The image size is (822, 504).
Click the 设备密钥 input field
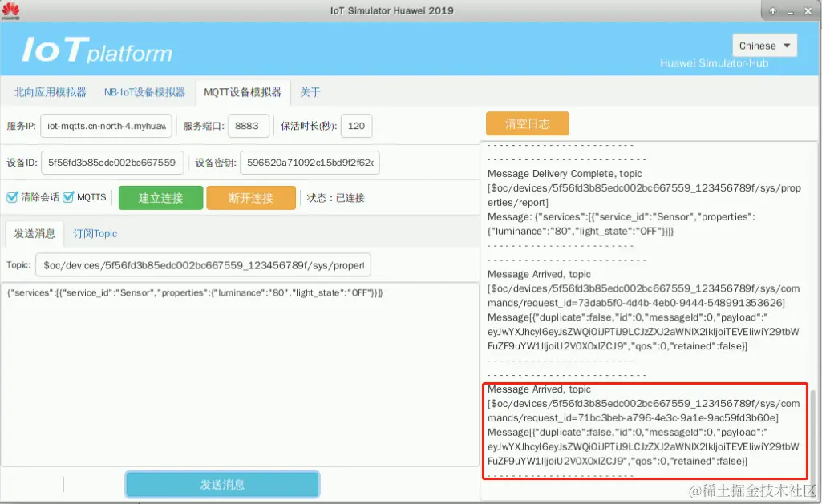pos(310,163)
